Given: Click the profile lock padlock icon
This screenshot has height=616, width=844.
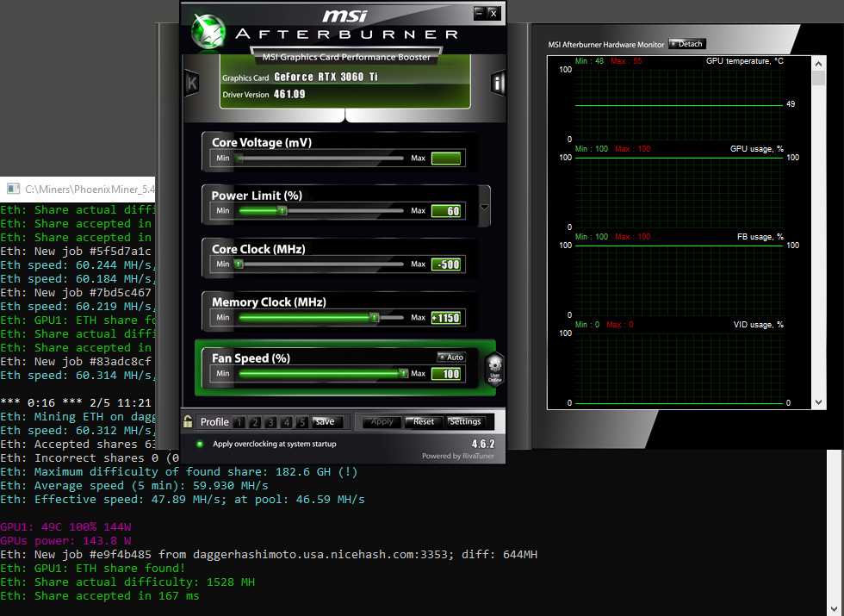Looking at the screenshot, I should tap(188, 421).
